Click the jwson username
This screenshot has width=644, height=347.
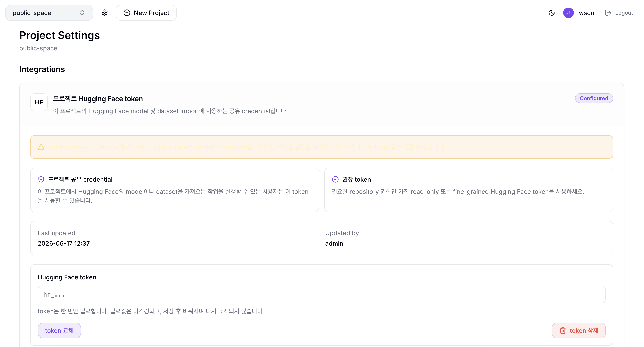[586, 13]
